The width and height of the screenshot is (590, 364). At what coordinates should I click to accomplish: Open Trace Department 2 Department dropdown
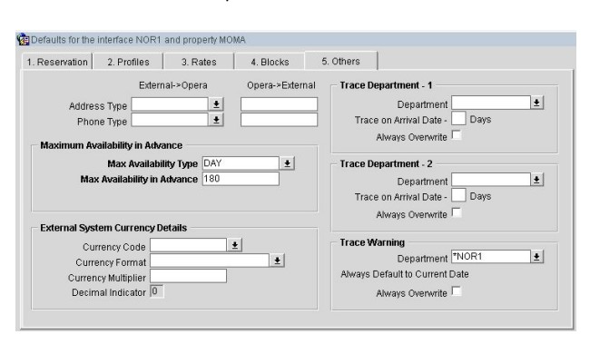click(x=537, y=181)
